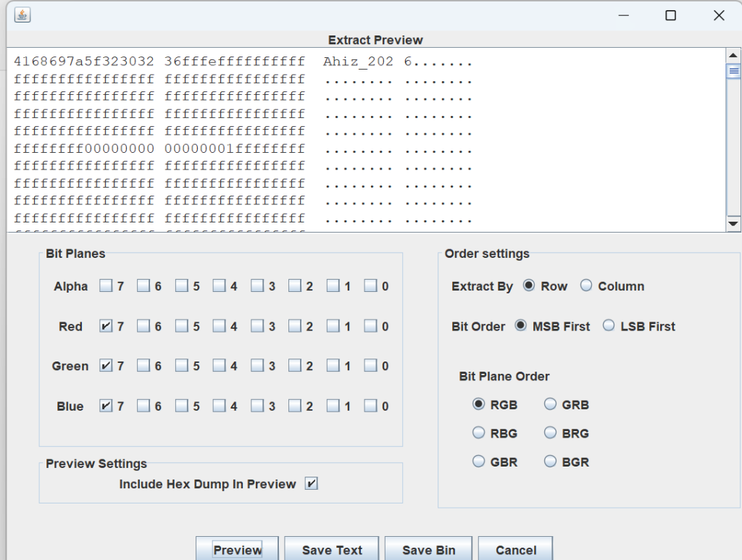Click the Java icon in title bar
742x560 pixels.
coord(22,15)
